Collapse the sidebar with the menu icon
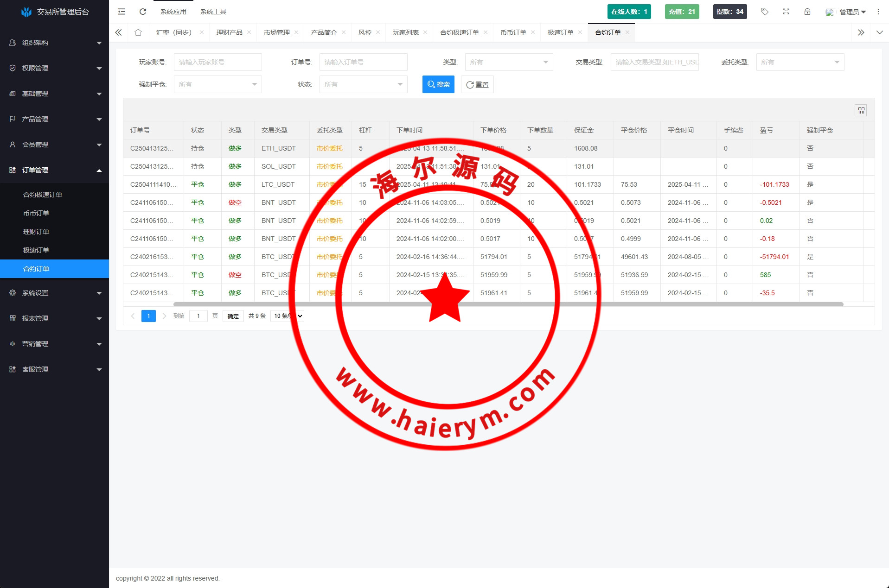889x588 pixels. 122,12
